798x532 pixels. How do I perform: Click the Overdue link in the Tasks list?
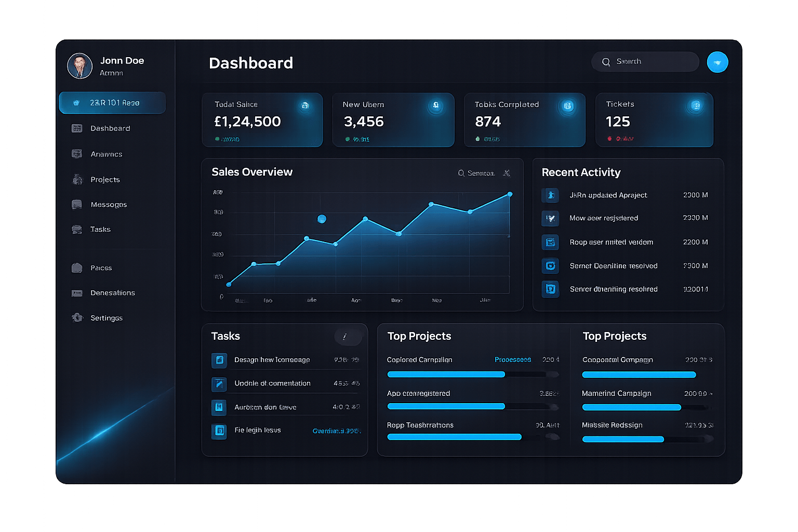click(x=336, y=431)
